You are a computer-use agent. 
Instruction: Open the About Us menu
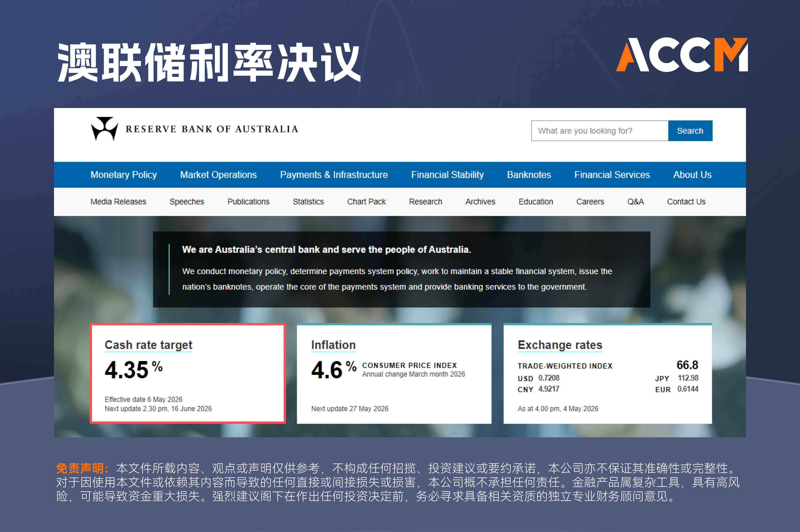coord(692,175)
